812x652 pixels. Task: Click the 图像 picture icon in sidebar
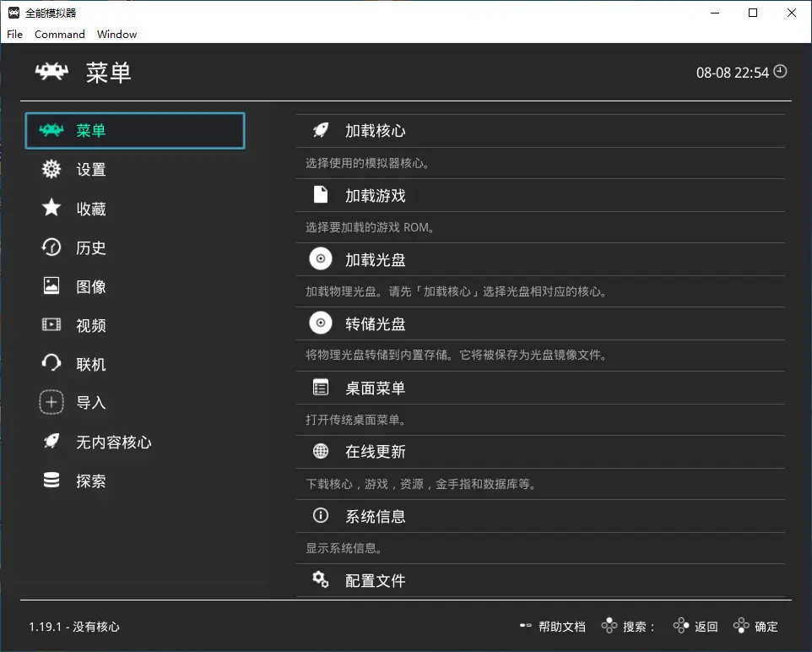[51, 286]
